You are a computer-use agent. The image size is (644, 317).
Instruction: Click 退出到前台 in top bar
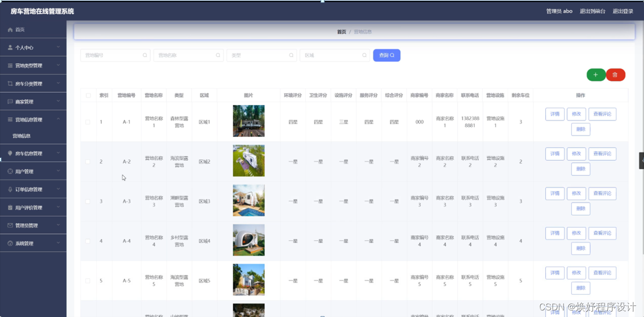[592, 11]
